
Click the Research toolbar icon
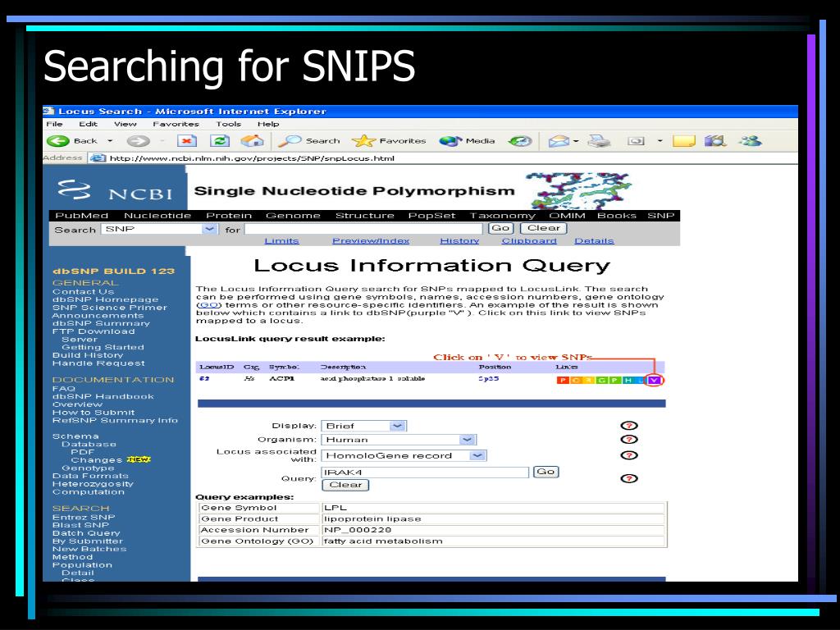(715, 141)
